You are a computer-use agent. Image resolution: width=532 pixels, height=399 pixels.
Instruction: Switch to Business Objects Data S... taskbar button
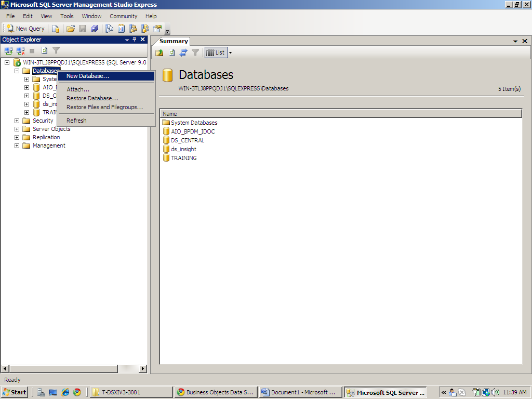click(x=216, y=392)
